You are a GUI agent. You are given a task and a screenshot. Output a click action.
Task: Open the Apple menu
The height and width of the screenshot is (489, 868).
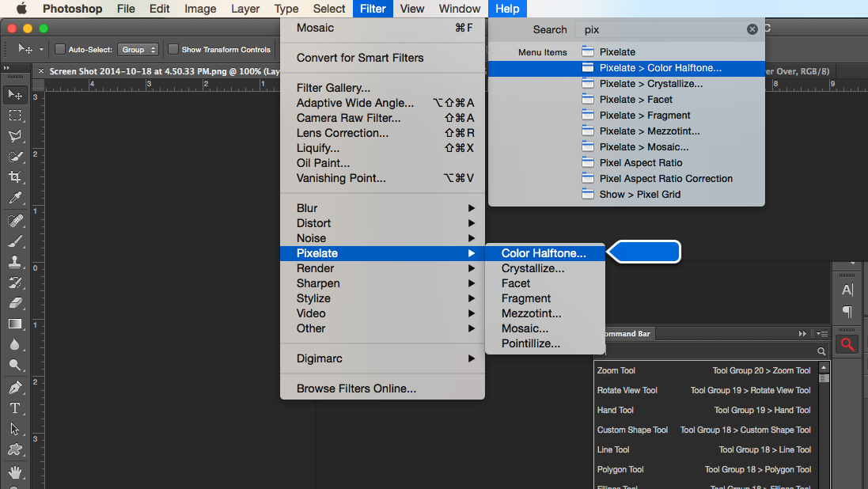point(21,8)
